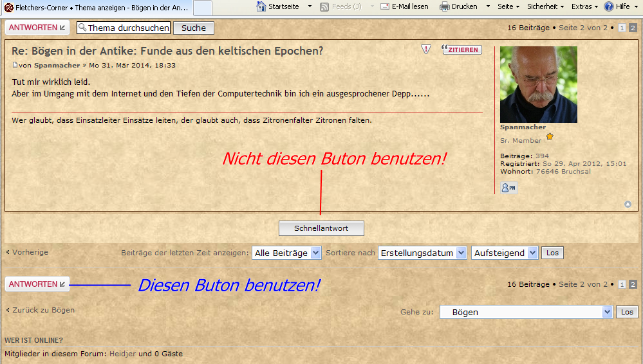Click the top ANTWORTEN reply button
This screenshot has height=364, width=643.
click(x=37, y=28)
